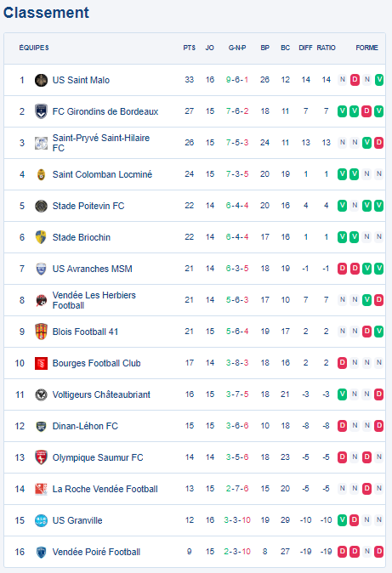The width and height of the screenshot is (392, 573).
Task: Click the La Roche Vendée Football logo
Action: click(x=41, y=489)
